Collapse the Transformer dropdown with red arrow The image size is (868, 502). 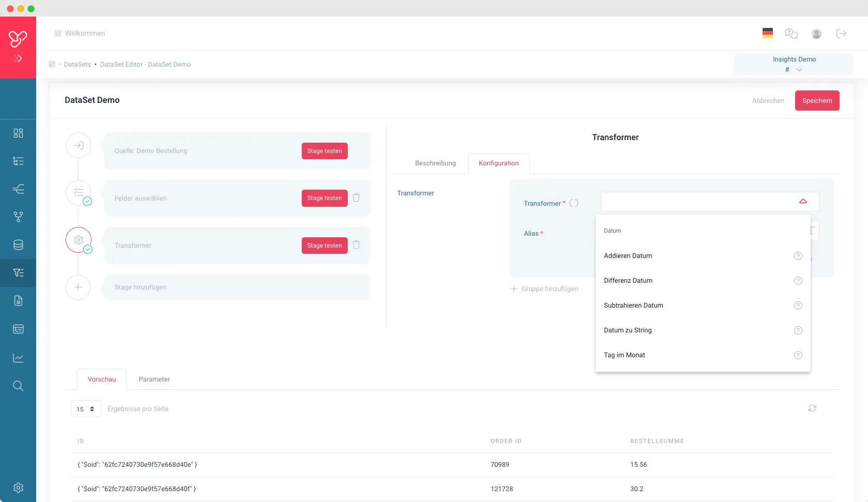[x=803, y=201]
